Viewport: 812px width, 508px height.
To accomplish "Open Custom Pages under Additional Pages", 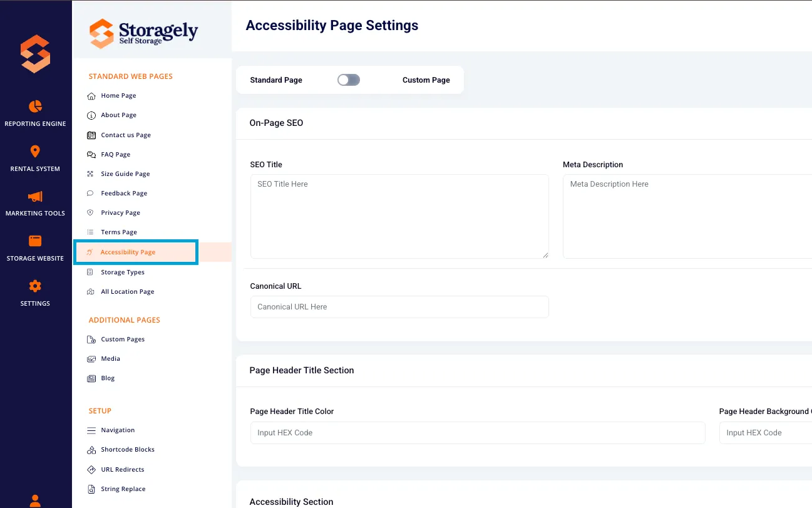I will coord(122,339).
